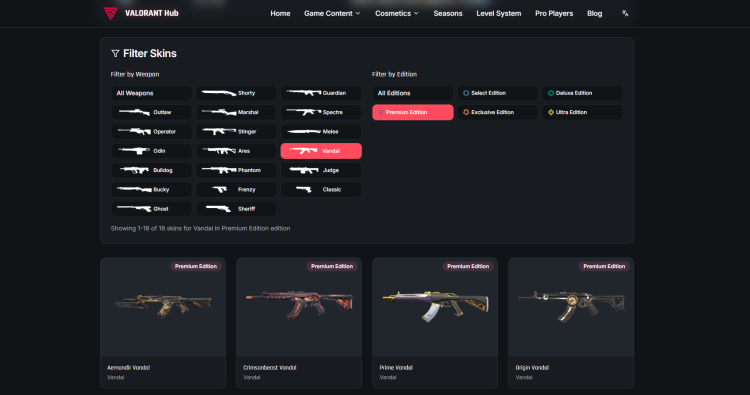
Task: Click the Filter Skins funnel icon
Action: (x=115, y=54)
